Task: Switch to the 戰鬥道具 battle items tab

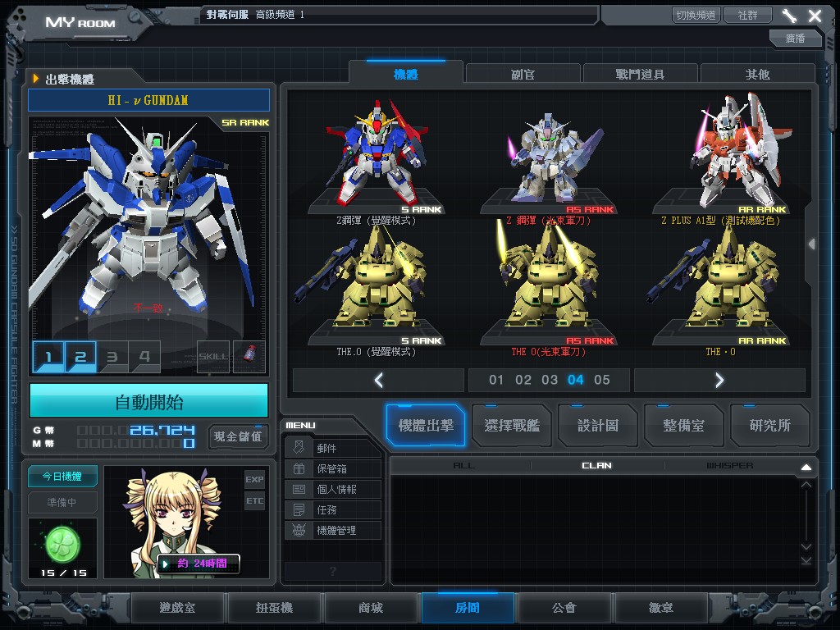Action: 640,74
